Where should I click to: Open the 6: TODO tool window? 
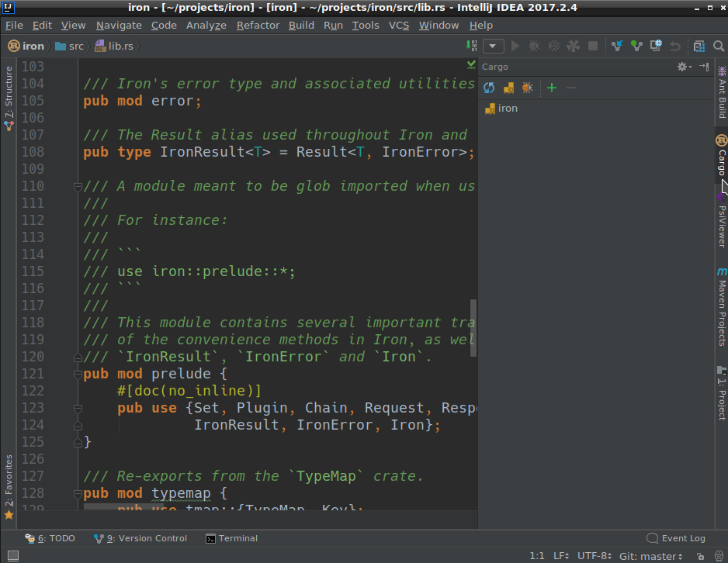(x=50, y=538)
